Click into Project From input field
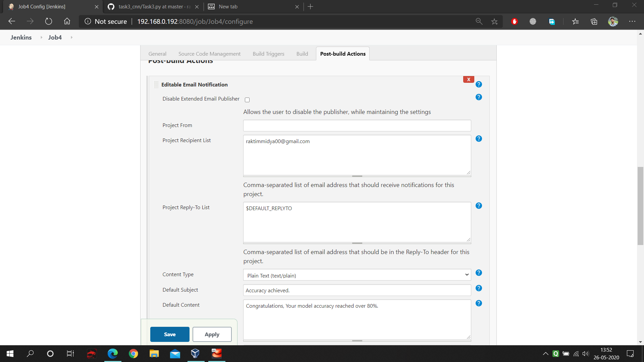 pyautogui.click(x=357, y=126)
